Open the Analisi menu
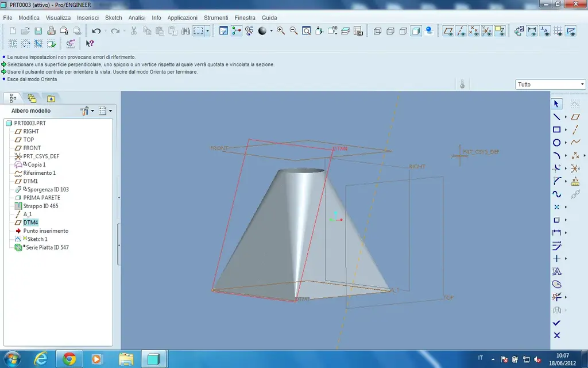The width and height of the screenshot is (588, 368). click(x=137, y=18)
